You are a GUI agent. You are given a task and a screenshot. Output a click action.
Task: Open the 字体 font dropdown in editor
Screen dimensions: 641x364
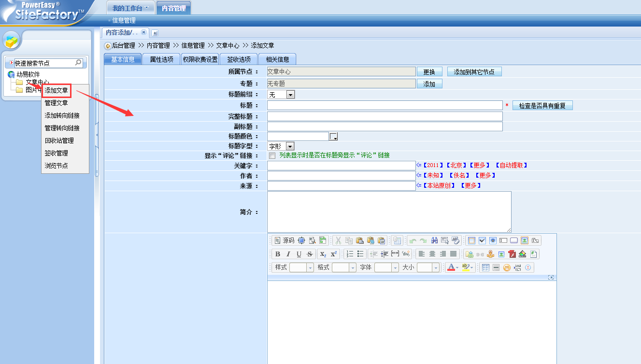[x=395, y=267]
